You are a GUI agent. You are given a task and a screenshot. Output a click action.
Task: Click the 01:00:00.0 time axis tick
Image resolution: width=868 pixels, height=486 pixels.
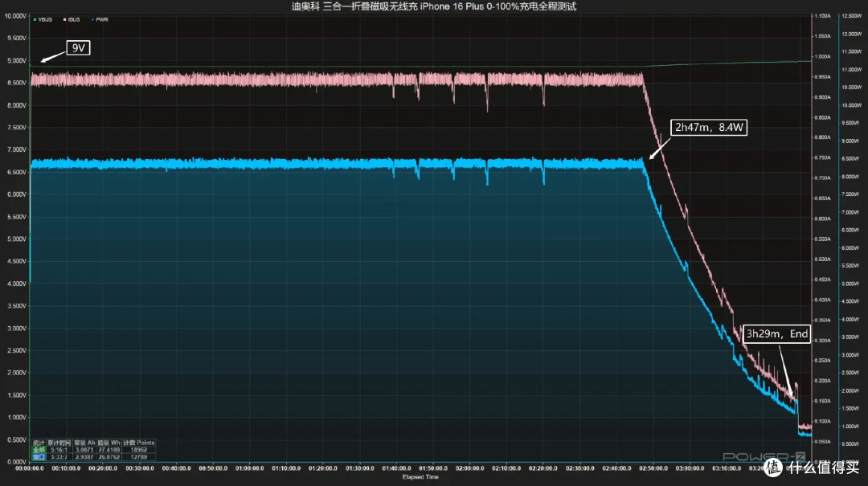pyautogui.click(x=250, y=468)
